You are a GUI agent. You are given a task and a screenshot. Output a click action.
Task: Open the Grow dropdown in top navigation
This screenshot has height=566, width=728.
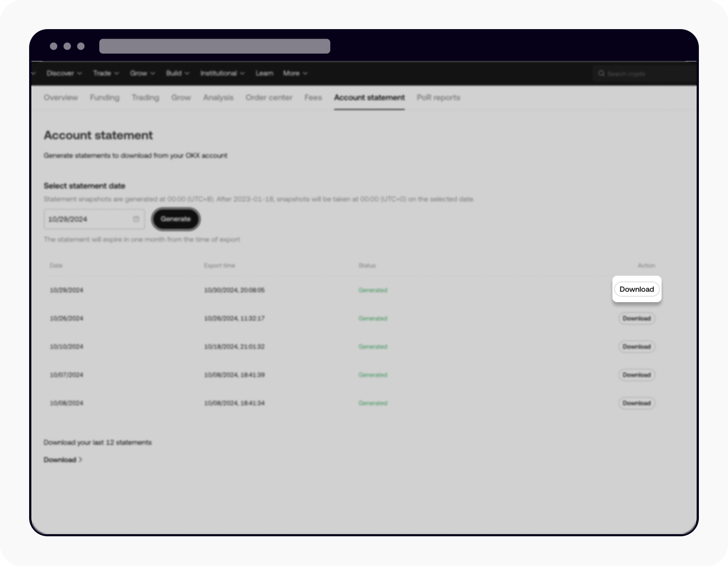point(142,73)
